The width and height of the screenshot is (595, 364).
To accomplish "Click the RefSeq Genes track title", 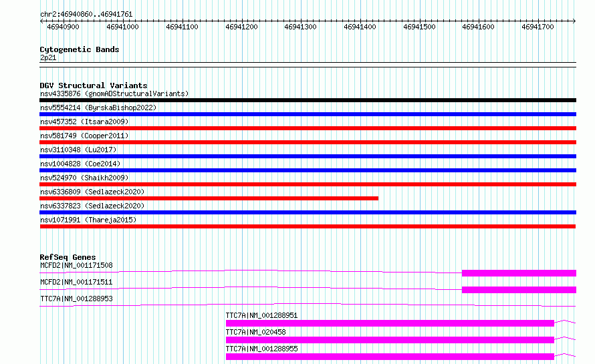I will 68,257.
